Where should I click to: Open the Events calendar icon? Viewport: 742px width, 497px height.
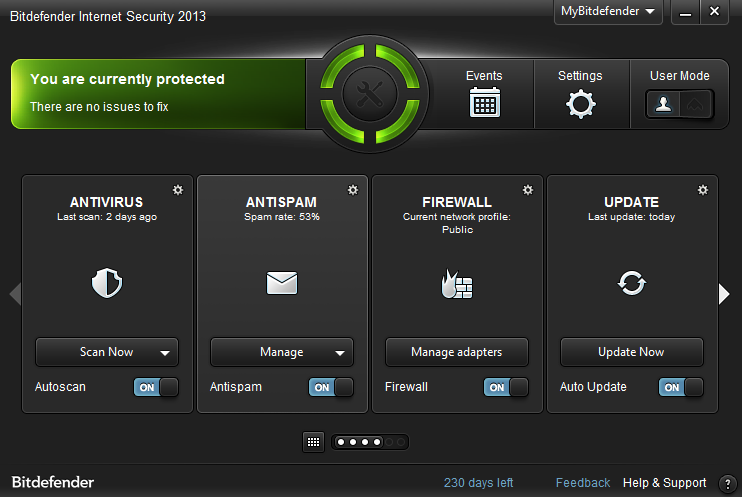(485, 102)
